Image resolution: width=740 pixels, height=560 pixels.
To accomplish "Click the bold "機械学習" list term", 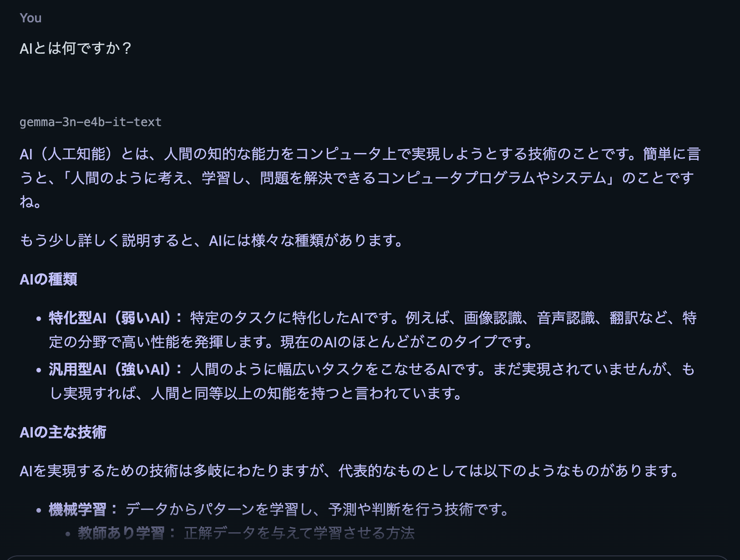I will [78, 509].
